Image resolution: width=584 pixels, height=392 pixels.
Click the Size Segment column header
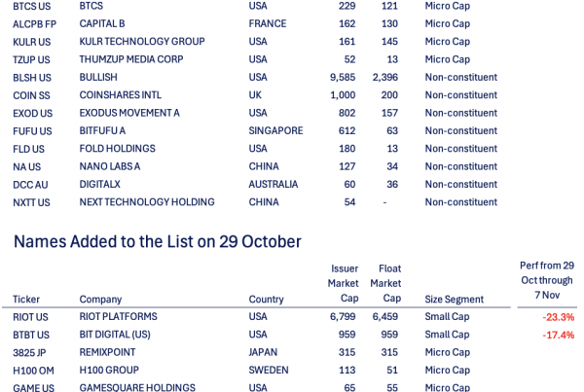[454, 300]
